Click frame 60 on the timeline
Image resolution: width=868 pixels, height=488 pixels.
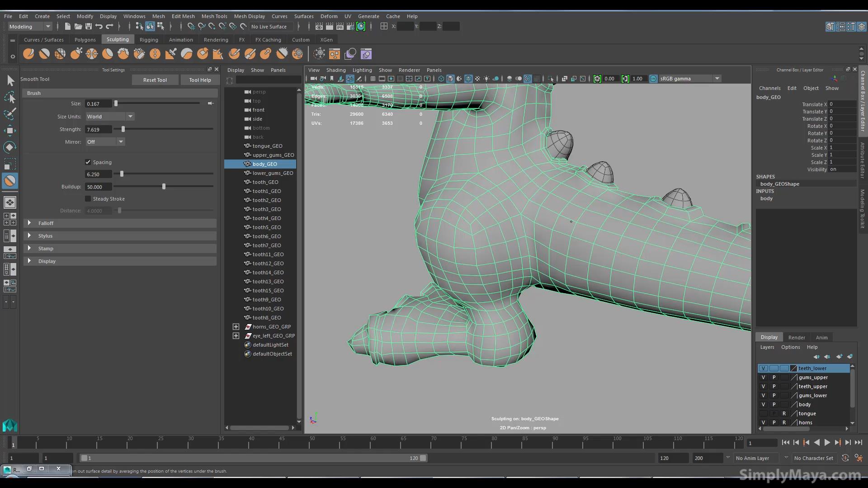[373, 442]
